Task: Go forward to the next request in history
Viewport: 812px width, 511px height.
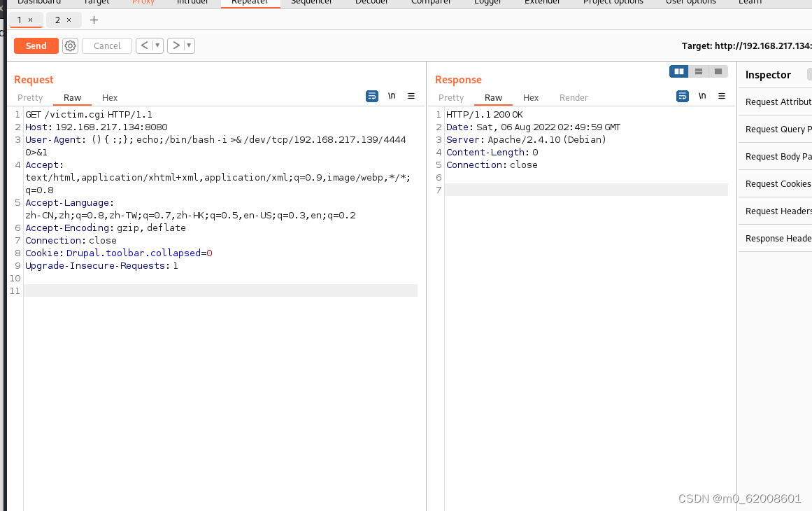Action: (x=176, y=45)
